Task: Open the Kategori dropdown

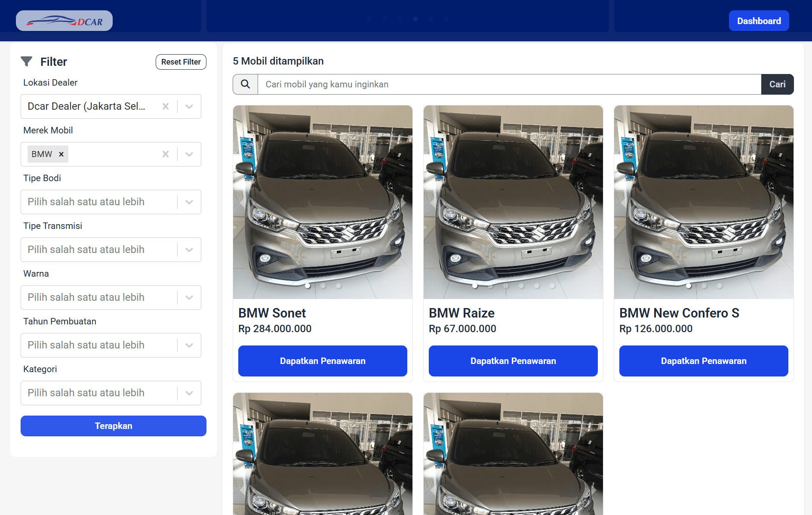Action: click(111, 393)
